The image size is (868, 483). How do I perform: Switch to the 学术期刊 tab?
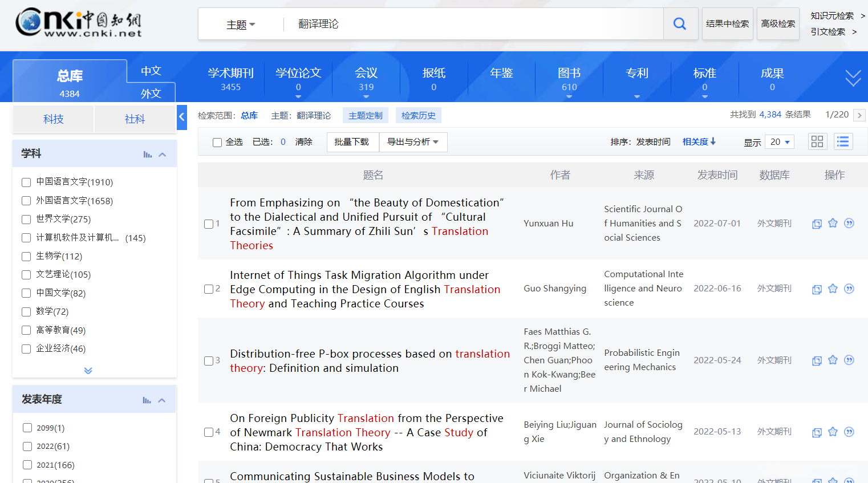pos(230,79)
